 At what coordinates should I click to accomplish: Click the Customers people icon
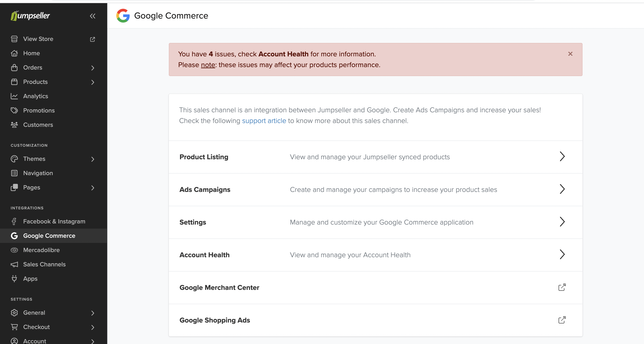tap(14, 125)
